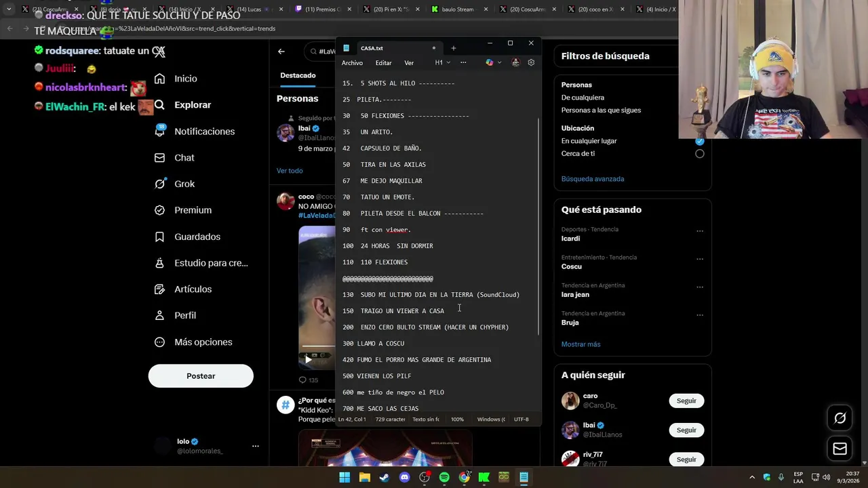Click the Copilot icon in Notepad toolbar
Image resolution: width=868 pixels, height=488 pixels.
490,62
